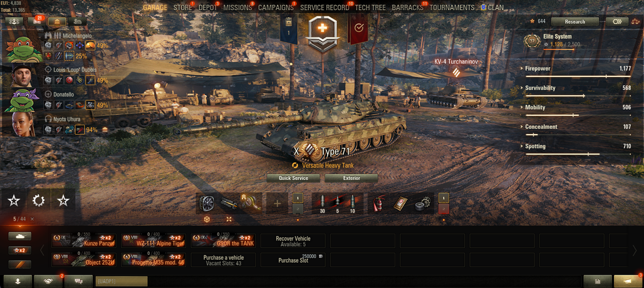Go to the BARRACKS tab
Viewport: 644px width, 288px height.
tap(407, 8)
